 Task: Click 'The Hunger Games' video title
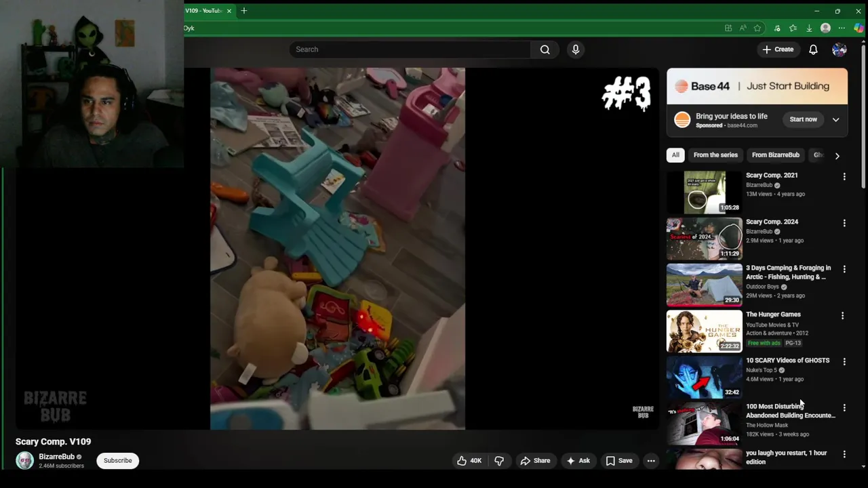pyautogui.click(x=773, y=314)
